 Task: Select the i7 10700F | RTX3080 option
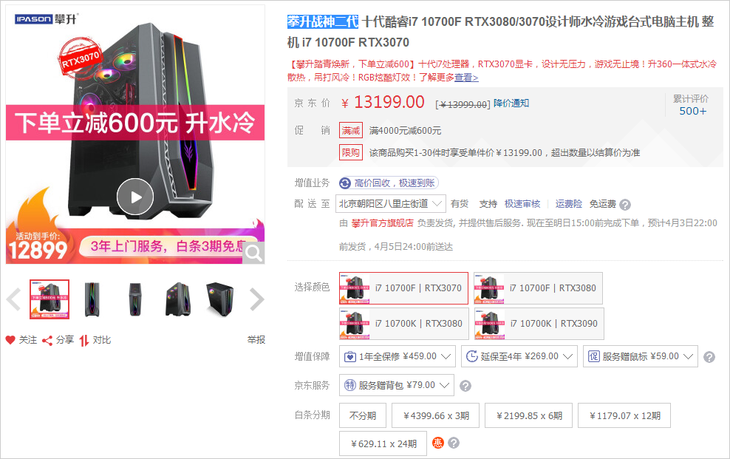(538, 288)
